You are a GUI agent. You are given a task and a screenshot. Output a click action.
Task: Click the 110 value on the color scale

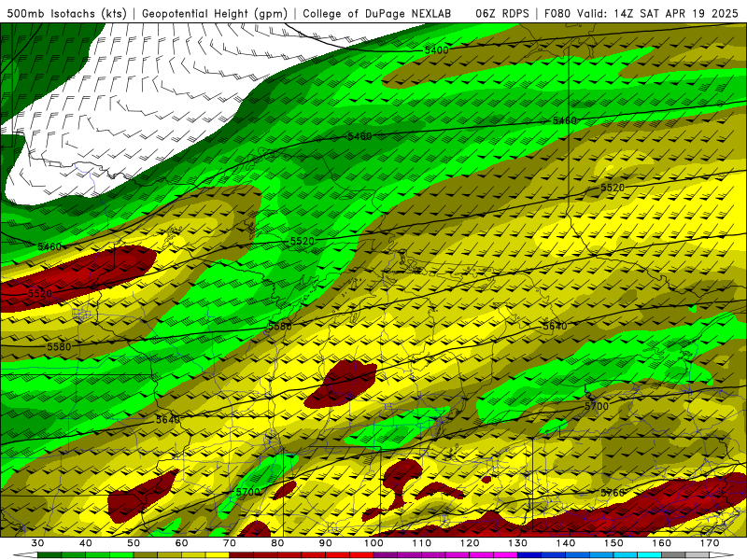pyautogui.click(x=422, y=543)
